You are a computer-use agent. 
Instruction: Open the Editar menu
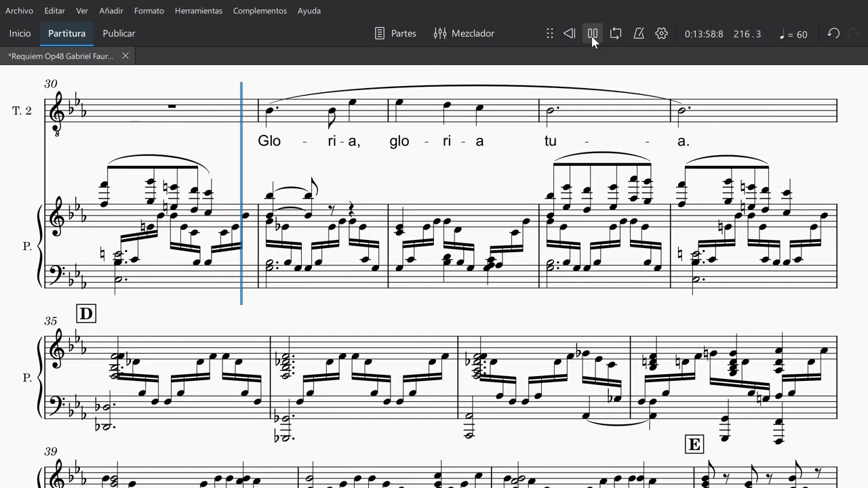(55, 11)
